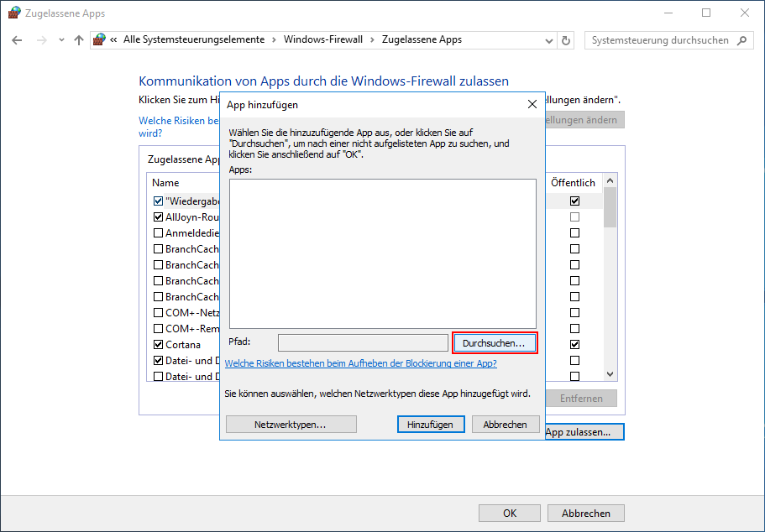Open the double-chevron breadcrumb overflow
Viewport: 765px width, 532px height.
[113, 40]
